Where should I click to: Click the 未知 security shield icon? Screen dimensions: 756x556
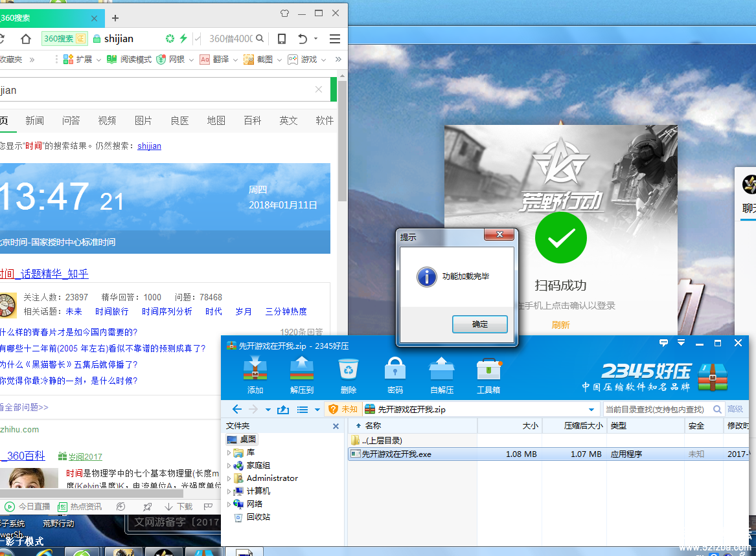(333, 409)
